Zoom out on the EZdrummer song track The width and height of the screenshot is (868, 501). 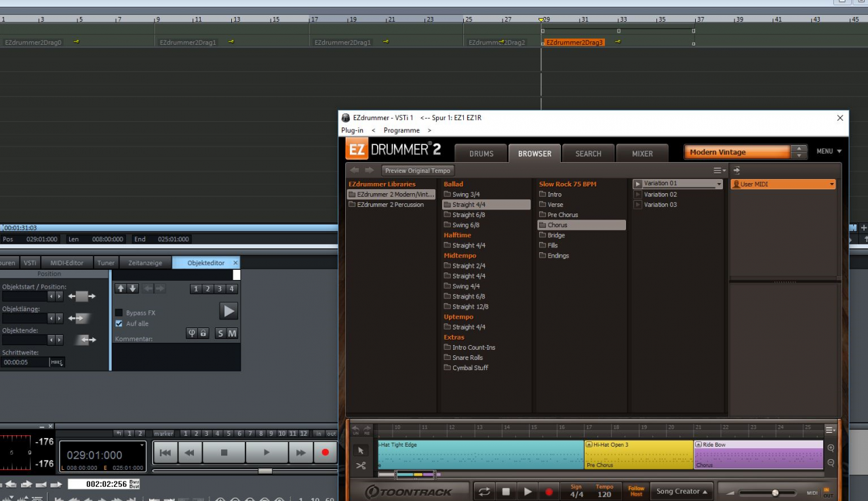pos(831,463)
